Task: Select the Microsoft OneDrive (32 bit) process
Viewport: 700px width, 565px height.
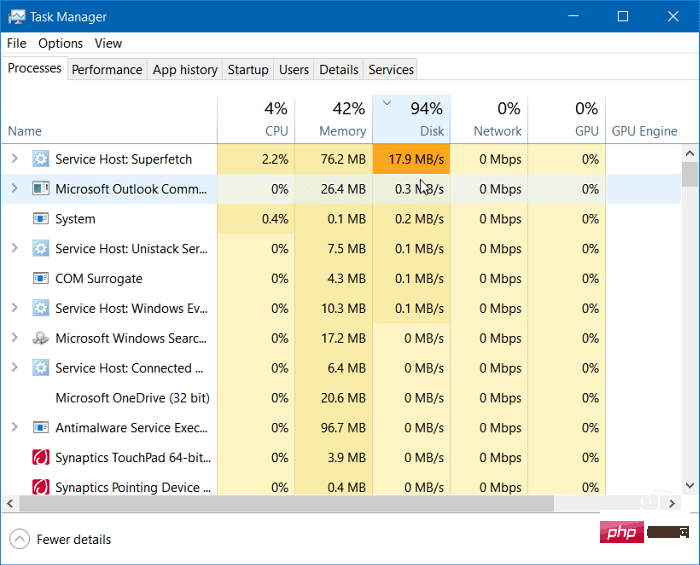Action: pos(133,398)
